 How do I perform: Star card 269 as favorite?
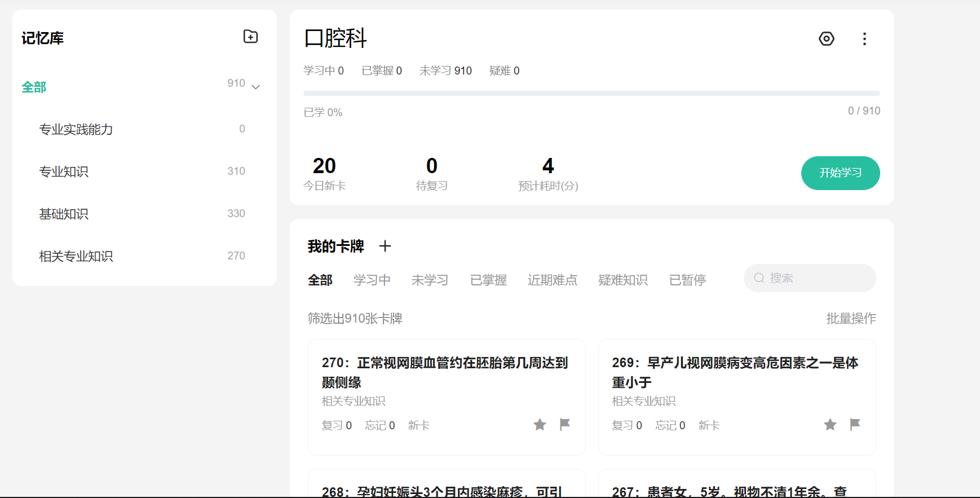[x=830, y=424]
